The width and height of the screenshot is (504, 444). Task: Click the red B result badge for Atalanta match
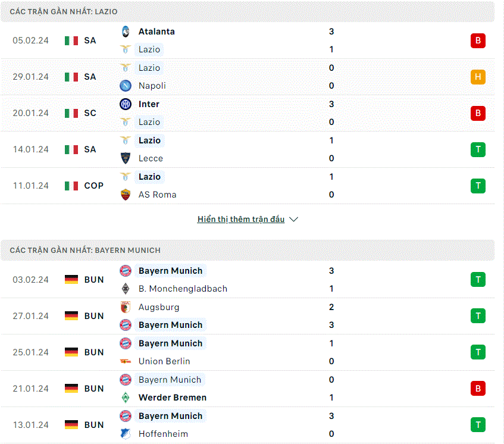point(478,40)
